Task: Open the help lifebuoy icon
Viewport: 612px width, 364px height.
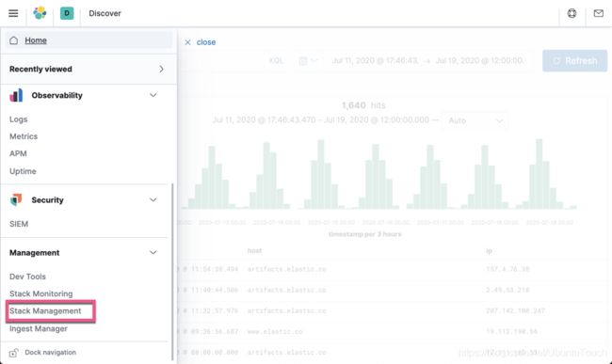Action: pyautogui.click(x=572, y=13)
